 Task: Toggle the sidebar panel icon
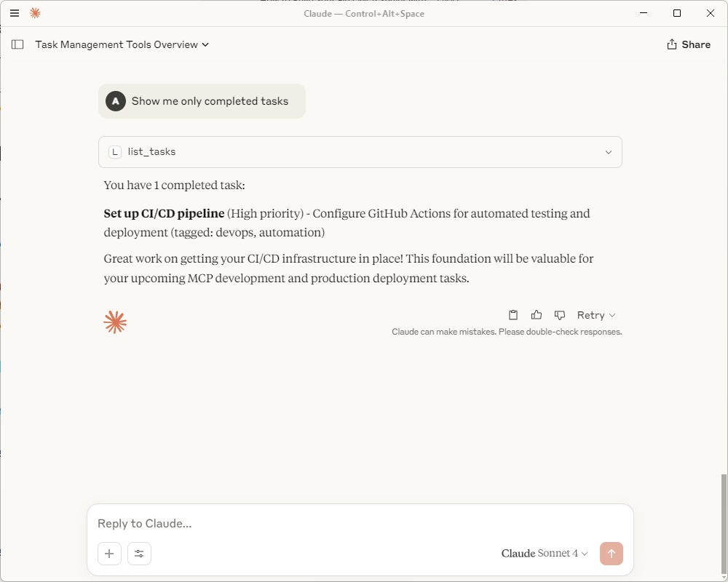pyautogui.click(x=17, y=44)
